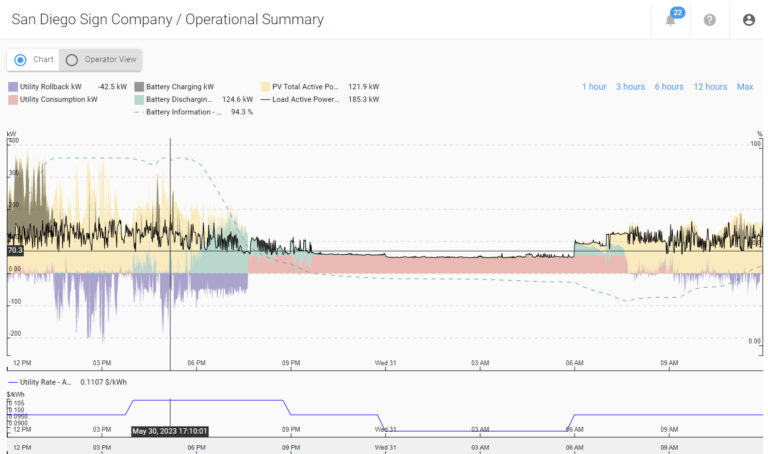This screenshot has width=768, height=454.
Task: Choose the 6 hours range
Action: [x=669, y=87]
